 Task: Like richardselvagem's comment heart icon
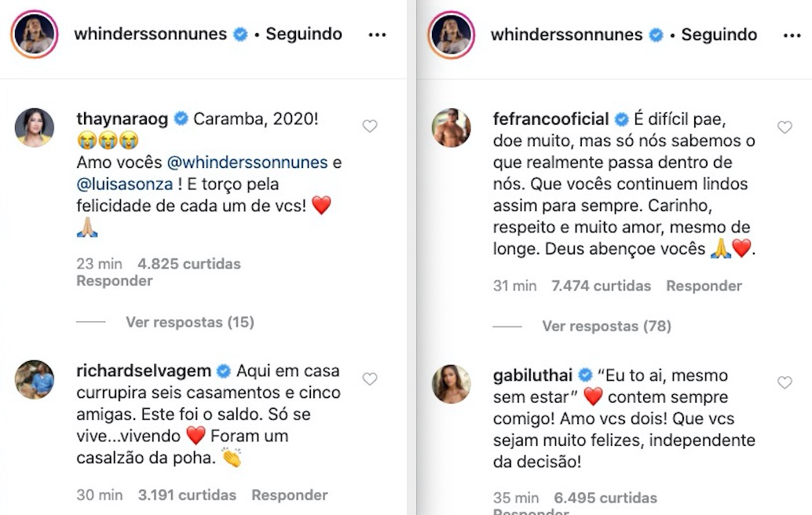point(370,379)
